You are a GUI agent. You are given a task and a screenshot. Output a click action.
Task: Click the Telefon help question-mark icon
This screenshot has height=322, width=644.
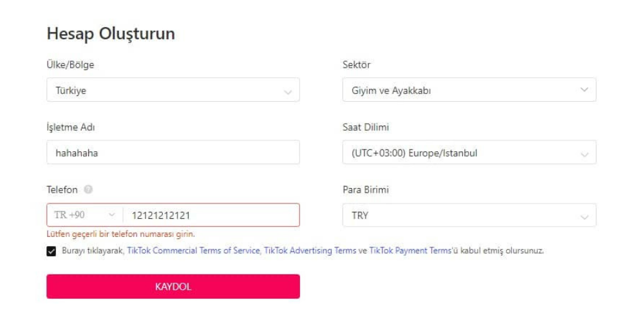(88, 190)
